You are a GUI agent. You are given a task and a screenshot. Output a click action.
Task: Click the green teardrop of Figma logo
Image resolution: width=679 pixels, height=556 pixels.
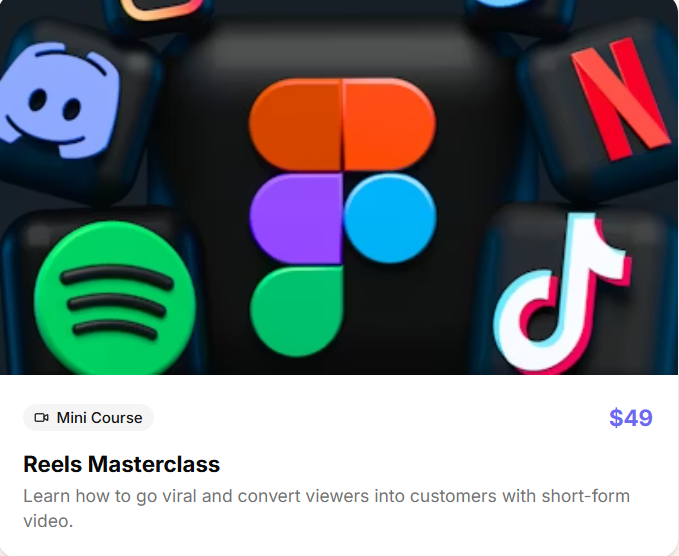click(296, 311)
